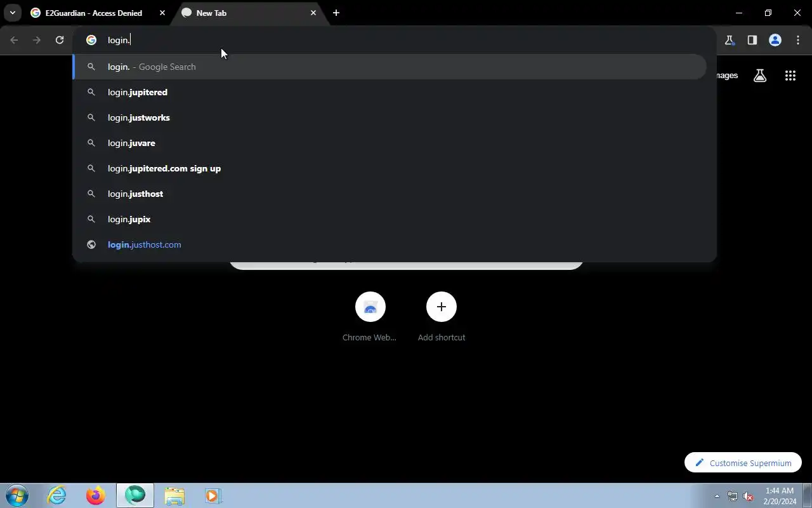Open the Google apps grid

click(790, 76)
